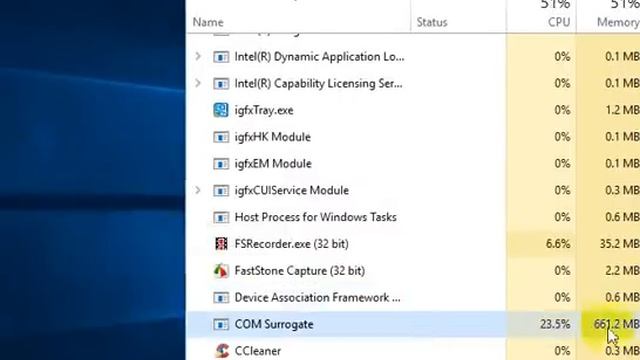Select the CCleaner process name
Viewport: 640px width, 360px height.
(x=258, y=351)
